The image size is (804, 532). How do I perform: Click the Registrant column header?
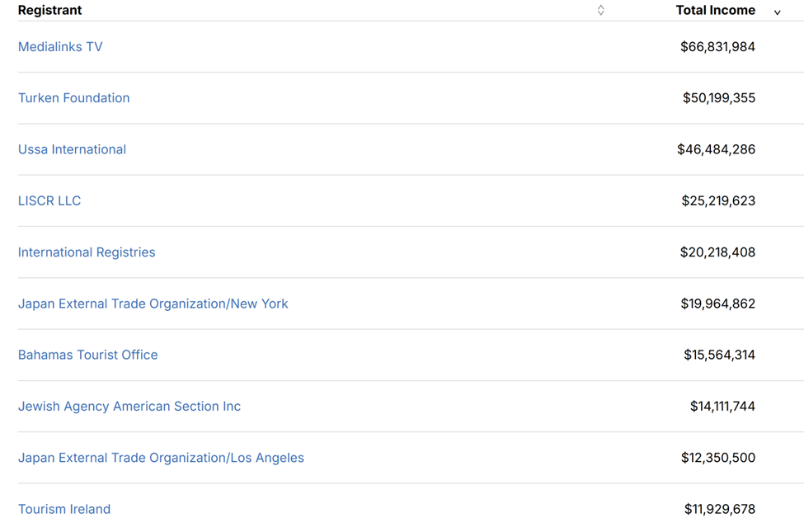tap(50, 10)
